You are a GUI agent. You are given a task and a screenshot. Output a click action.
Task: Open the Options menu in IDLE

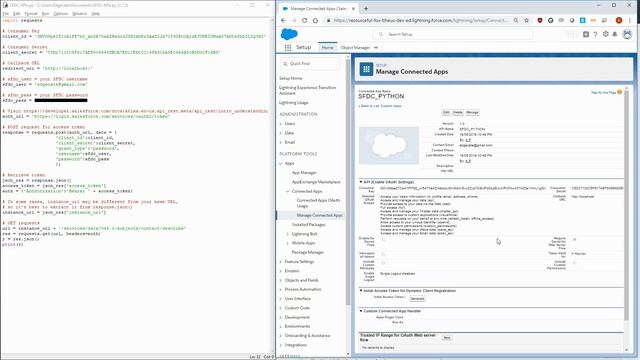(x=61, y=14)
